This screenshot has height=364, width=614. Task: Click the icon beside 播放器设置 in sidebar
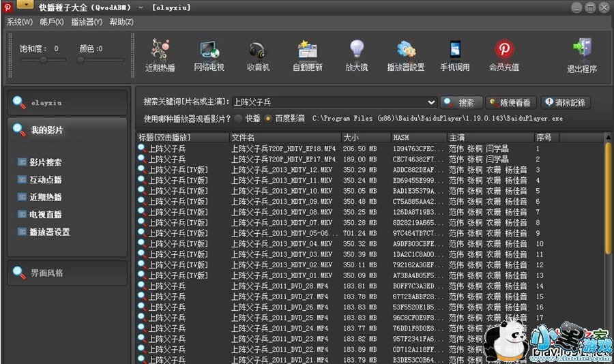pyautogui.click(x=22, y=232)
